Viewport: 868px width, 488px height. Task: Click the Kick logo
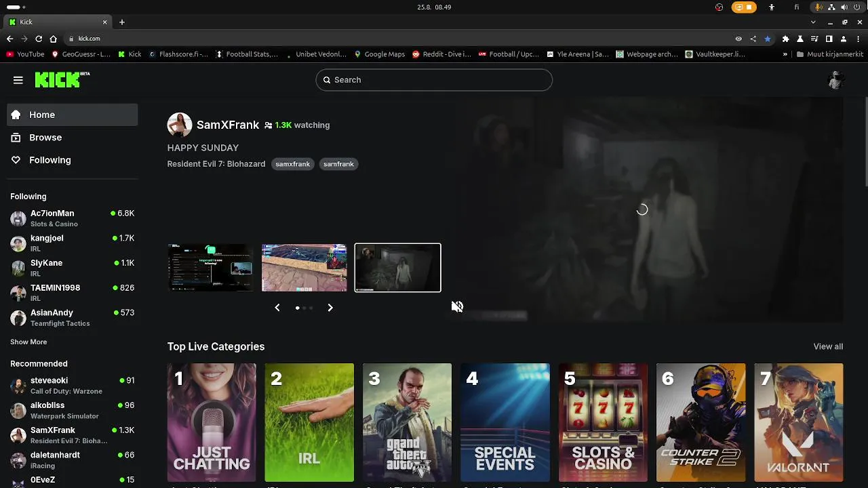click(62, 79)
